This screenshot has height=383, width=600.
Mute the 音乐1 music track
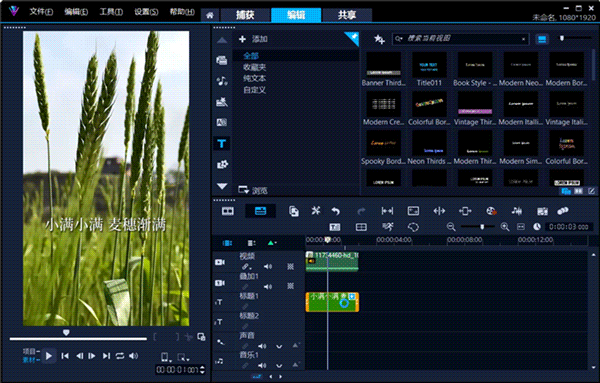tap(262, 366)
